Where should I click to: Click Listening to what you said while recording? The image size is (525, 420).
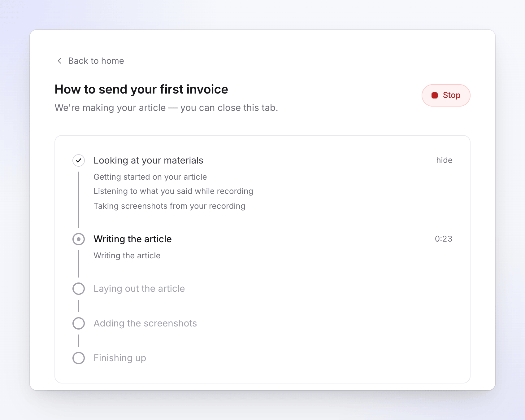coord(173,191)
